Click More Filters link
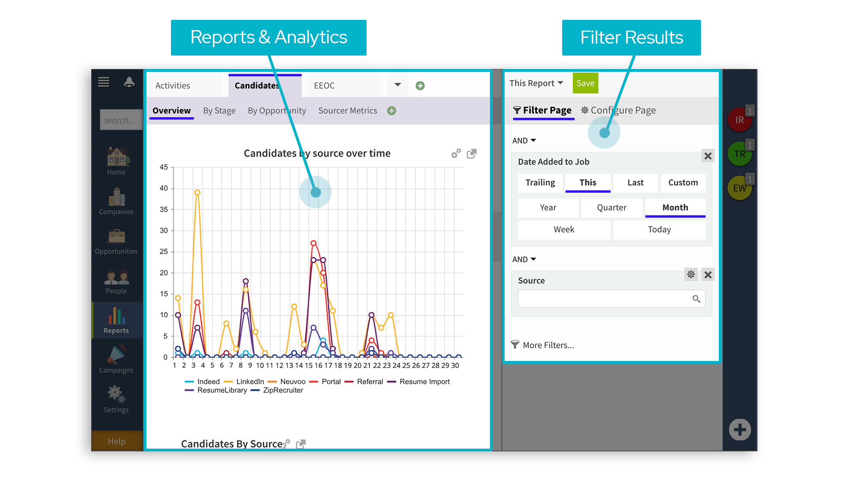Image resolution: width=868 pixels, height=499 pixels. pos(548,345)
